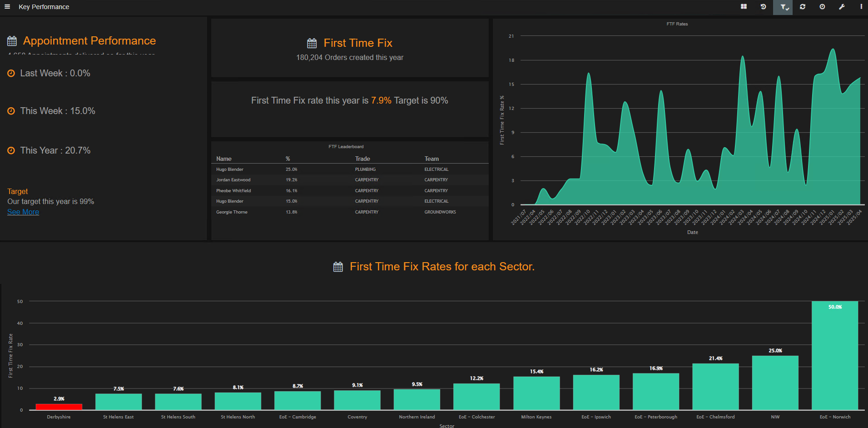868x428 pixels.
Task: Click the calendar icon beside First Time Fix
Action: [x=312, y=43]
